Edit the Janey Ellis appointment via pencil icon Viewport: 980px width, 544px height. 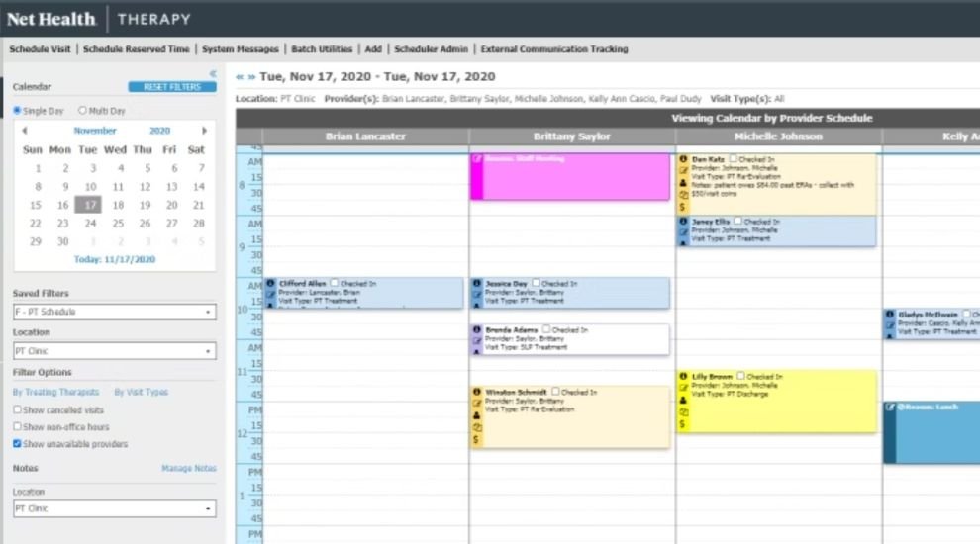click(x=683, y=232)
